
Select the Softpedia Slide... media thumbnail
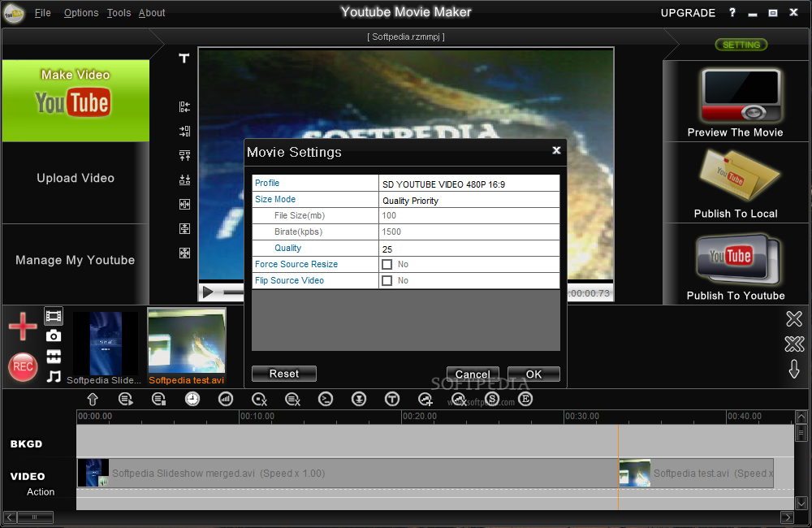[x=106, y=348]
